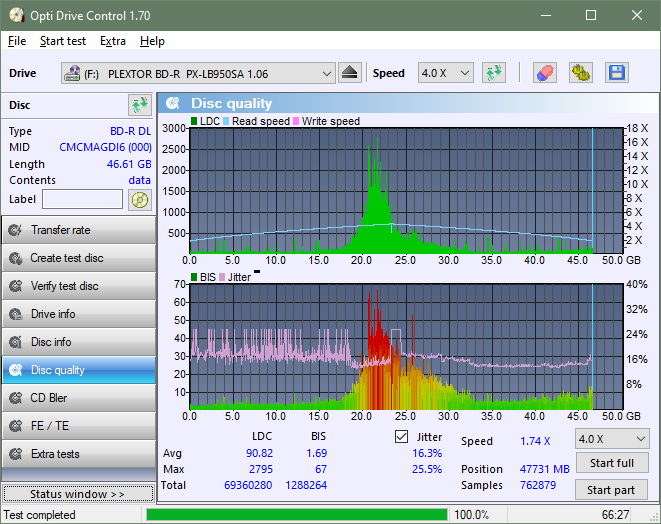Click the LDC Total value 69360280

[x=248, y=485]
